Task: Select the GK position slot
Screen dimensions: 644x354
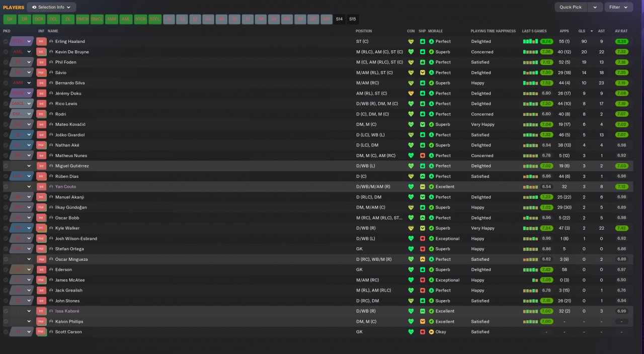Action: (10, 19)
